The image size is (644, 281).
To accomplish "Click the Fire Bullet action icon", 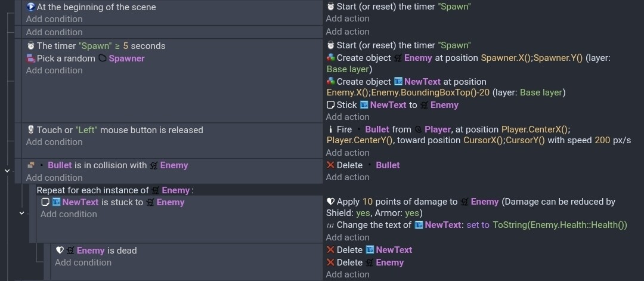I will [331, 129].
